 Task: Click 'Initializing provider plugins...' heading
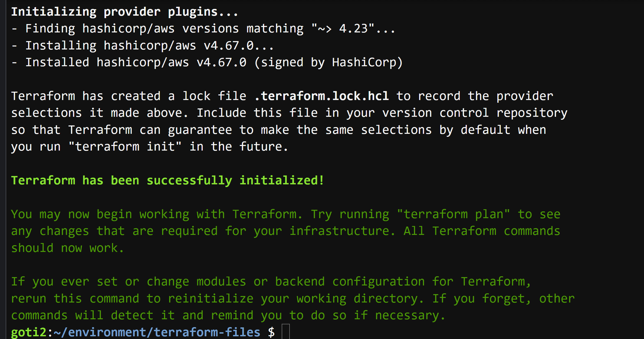pos(125,12)
